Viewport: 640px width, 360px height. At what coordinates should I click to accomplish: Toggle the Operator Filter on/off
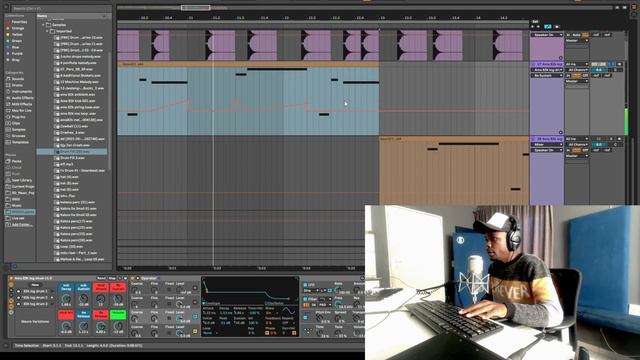click(x=305, y=299)
